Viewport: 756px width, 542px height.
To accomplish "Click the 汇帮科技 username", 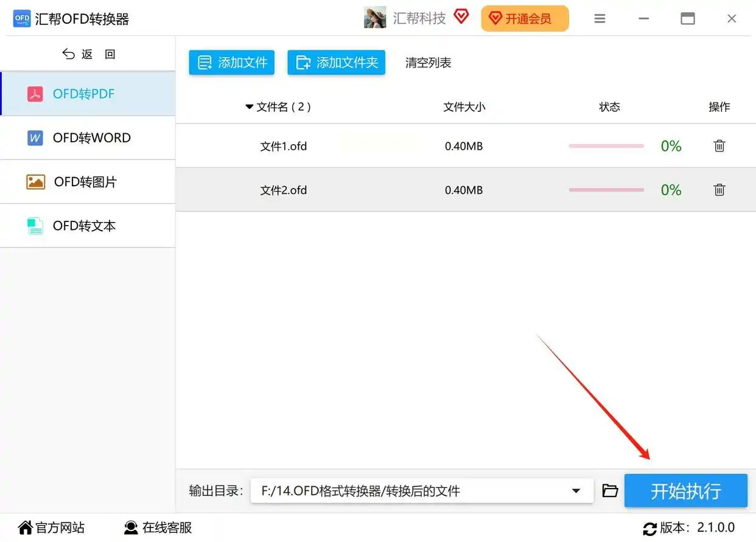I will tap(419, 18).
